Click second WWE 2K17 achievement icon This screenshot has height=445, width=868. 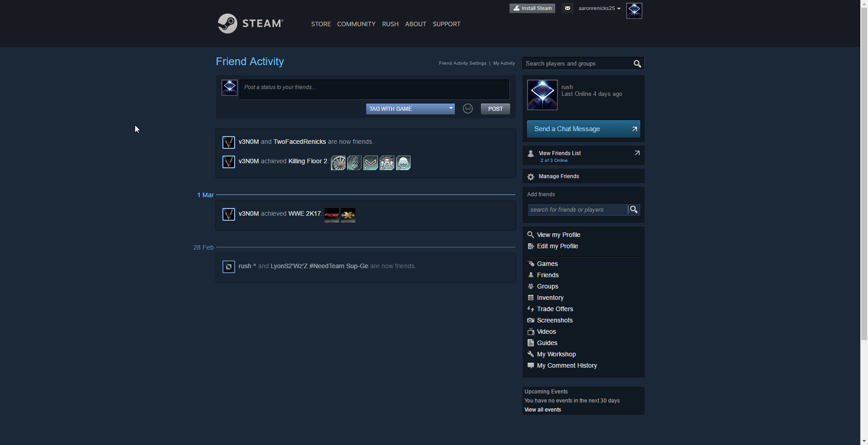(x=348, y=215)
